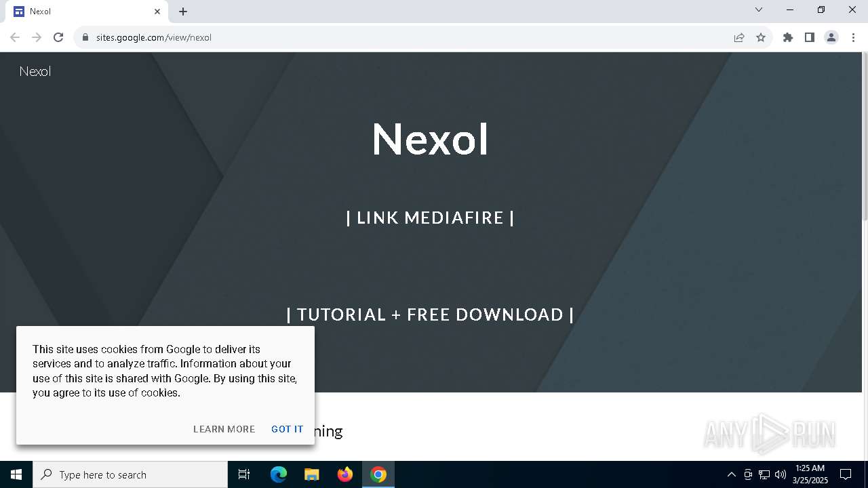Screen dimensions: 868x488
Task: Open TUTORIAL + FREE DOWNLOAD link
Action: point(430,314)
